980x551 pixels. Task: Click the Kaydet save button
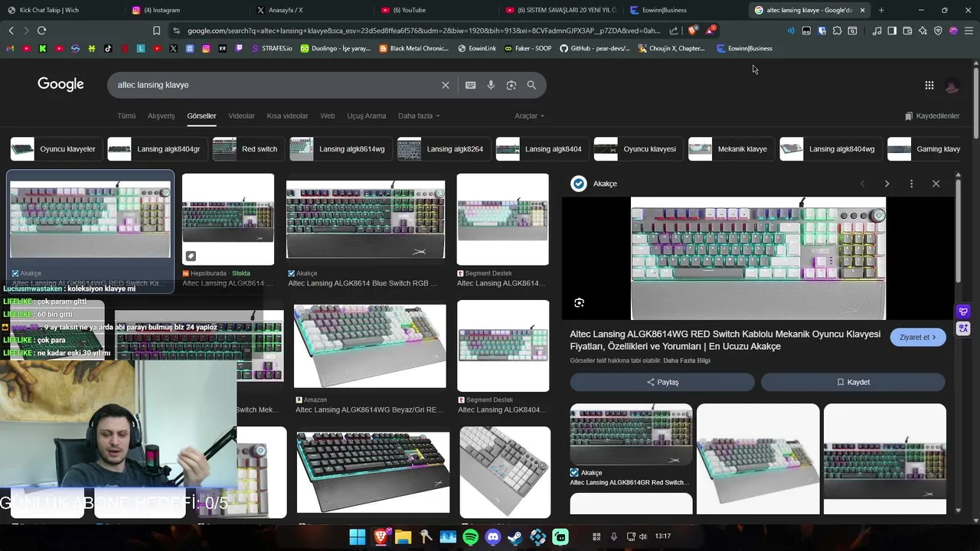pyautogui.click(x=853, y=382)
